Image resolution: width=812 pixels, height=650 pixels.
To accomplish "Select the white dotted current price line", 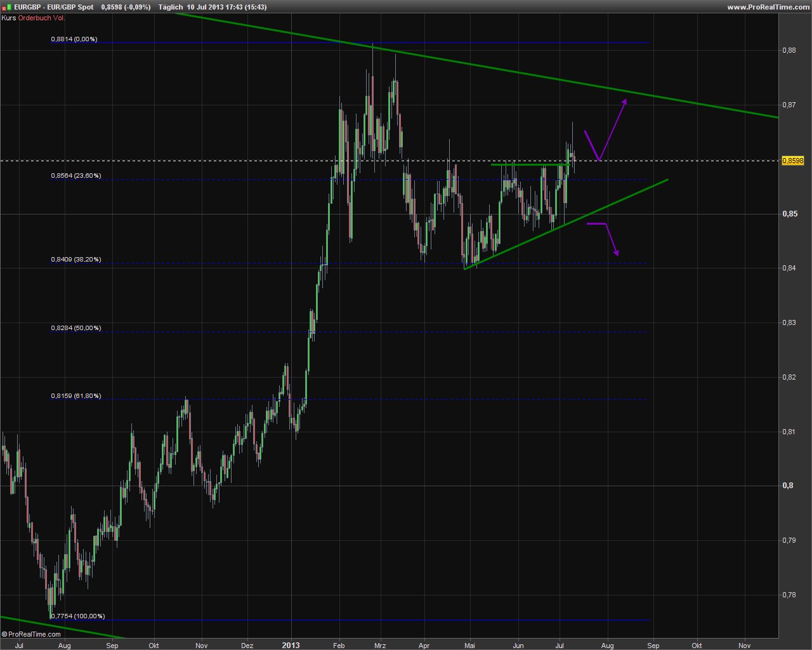I will coord(389,161).
